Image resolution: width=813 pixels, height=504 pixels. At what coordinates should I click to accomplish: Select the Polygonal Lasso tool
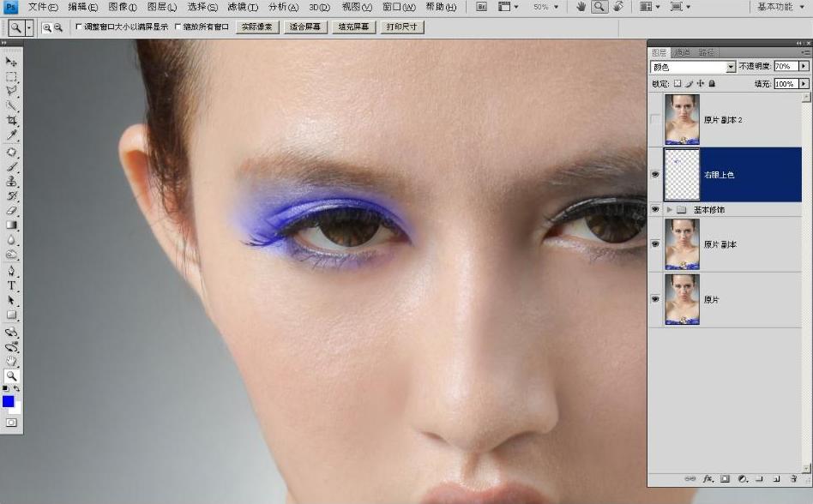(x=11, y=91)
